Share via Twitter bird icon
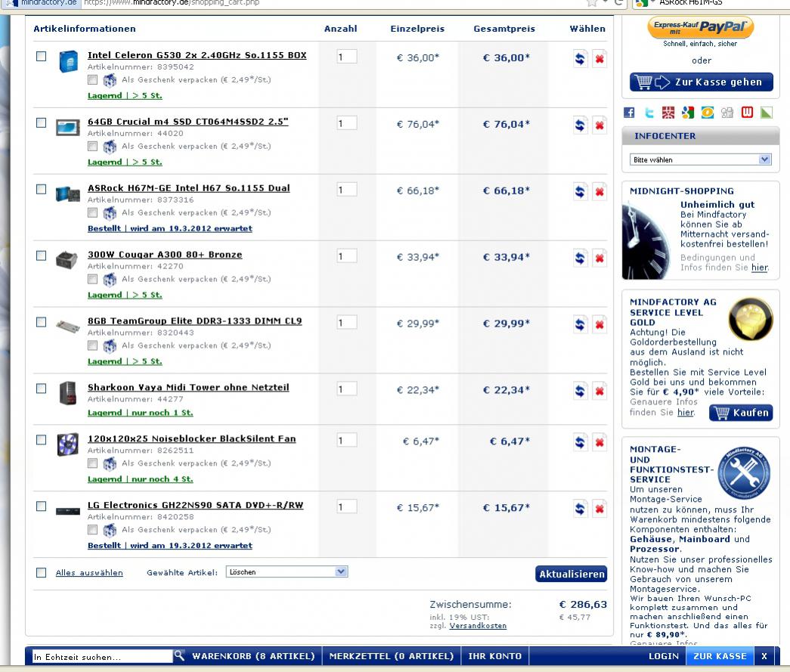This screenshot has height=672, width=790. tap(649, 113)
